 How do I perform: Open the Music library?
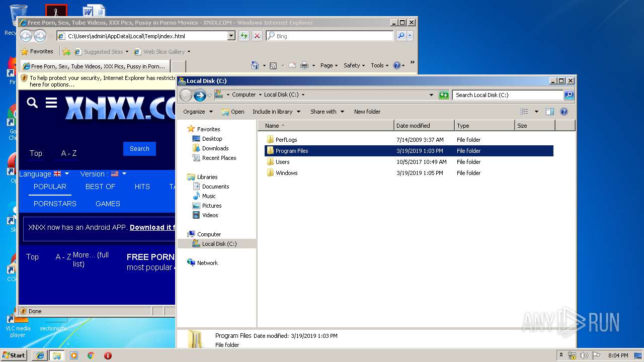[209, 196]
